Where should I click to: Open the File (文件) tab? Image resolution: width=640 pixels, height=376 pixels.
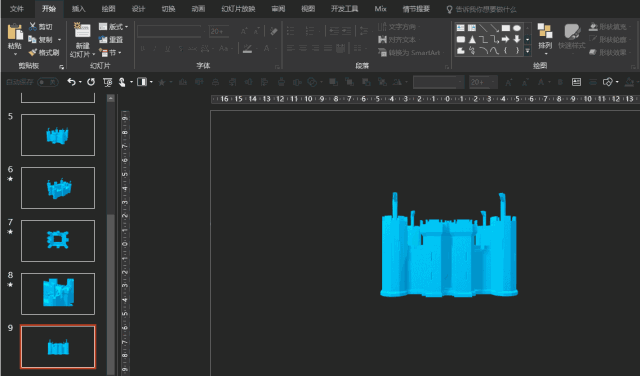[16, 9]
